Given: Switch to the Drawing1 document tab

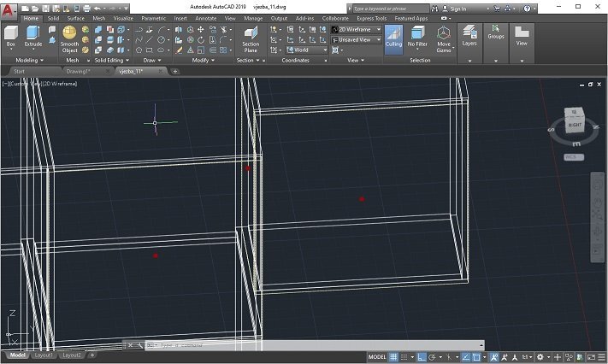Looking at the screenshot, I should click(x=78, y=71).
